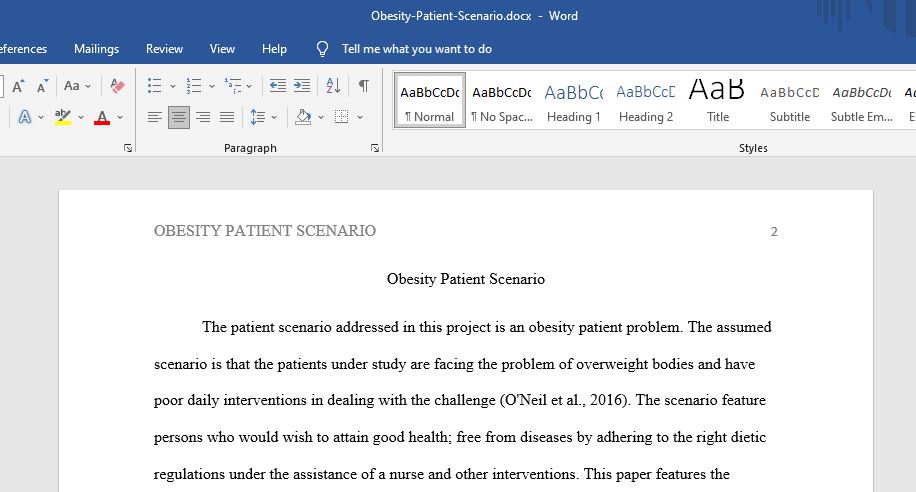The height and width of the screenshot is (492, 916).
Task: Start a numbered list
Action: coord(193,86)
